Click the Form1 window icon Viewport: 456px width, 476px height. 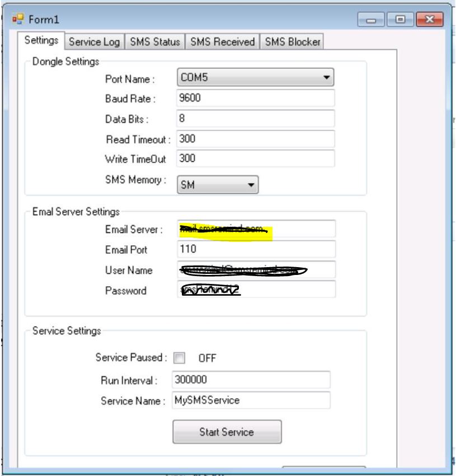click(x=16, y=20)
